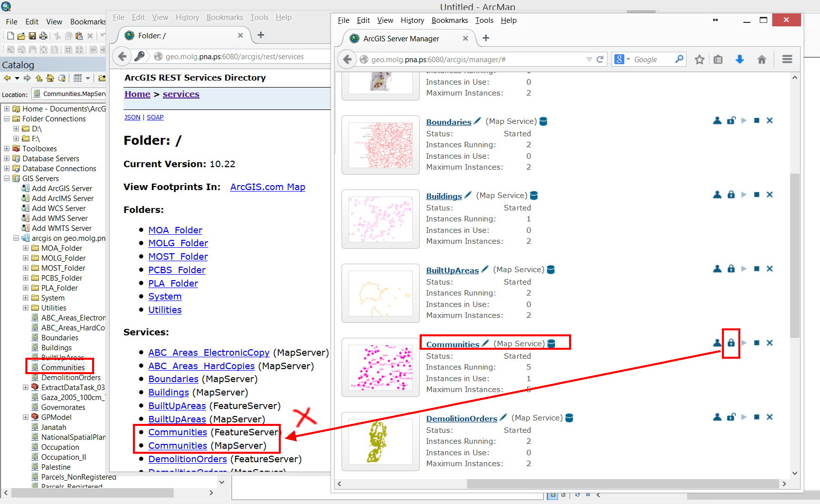
Task: Click ArcMap Print toolbar icon
Action: 43,36
